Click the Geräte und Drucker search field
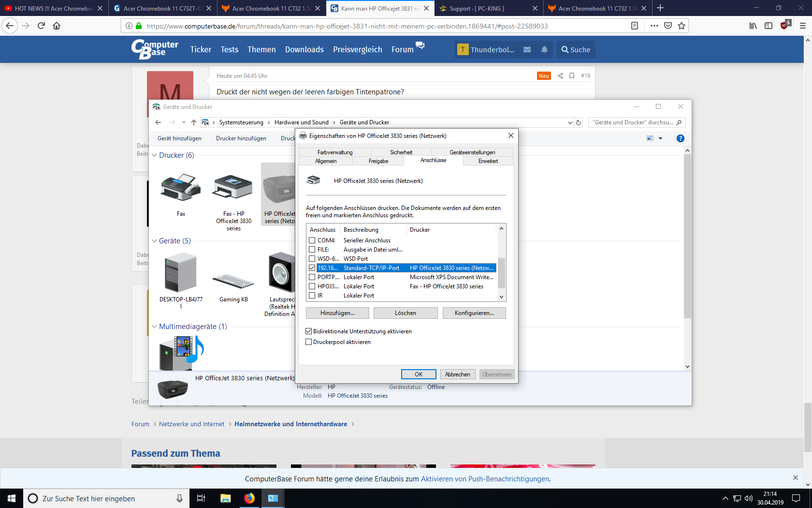812x508 pixels. [637, 122]
